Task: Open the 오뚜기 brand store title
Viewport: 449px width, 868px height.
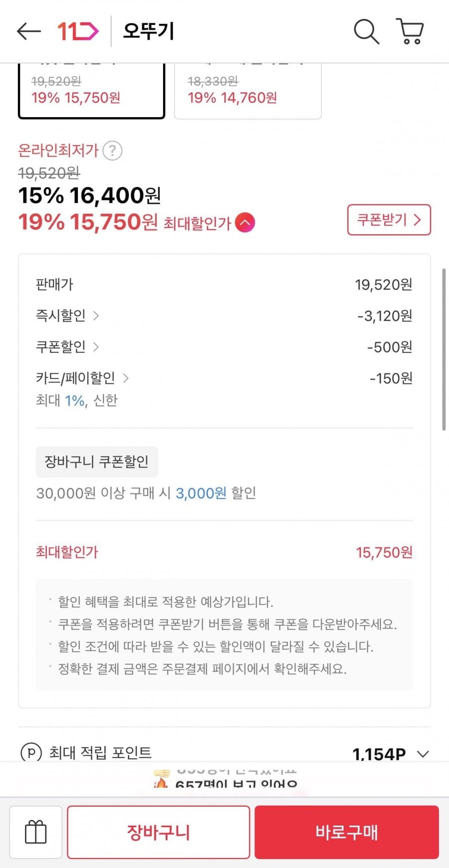Action: (x=148, y=31)
